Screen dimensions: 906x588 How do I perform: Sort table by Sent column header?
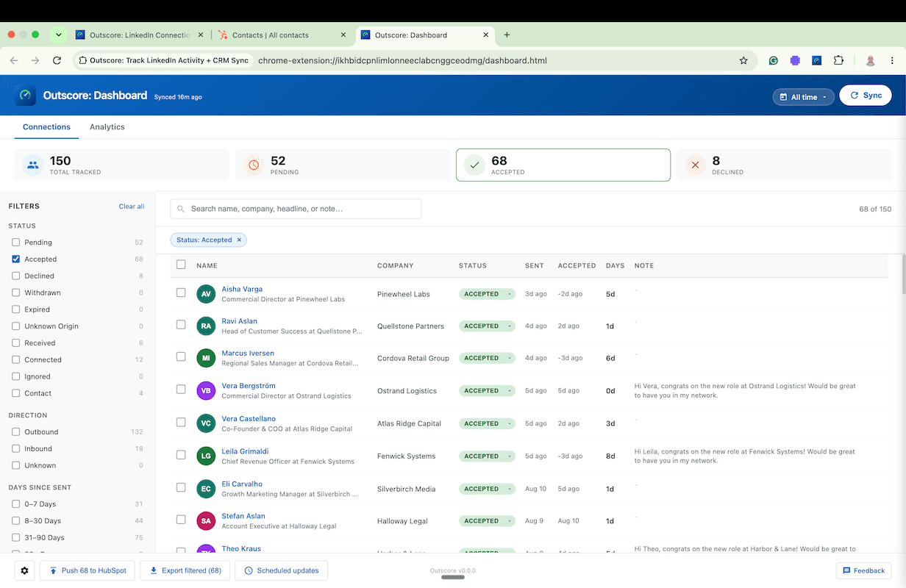[533, 265]
